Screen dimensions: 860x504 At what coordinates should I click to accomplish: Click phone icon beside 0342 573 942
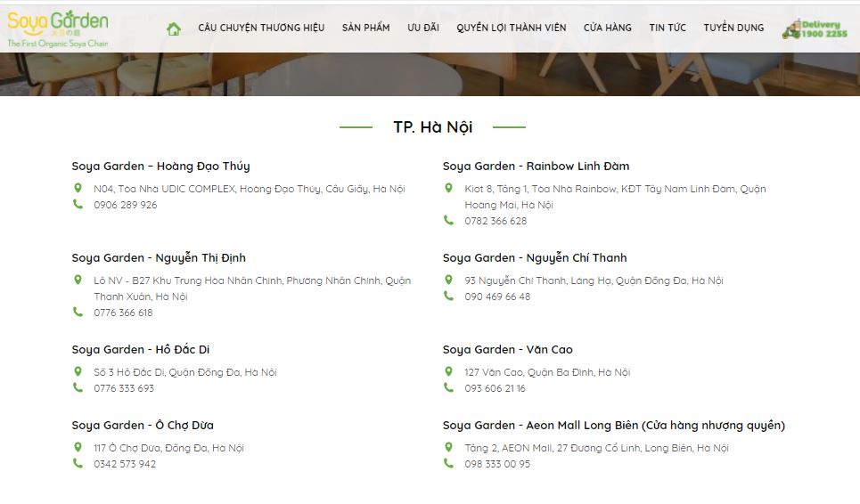point(78,463)
